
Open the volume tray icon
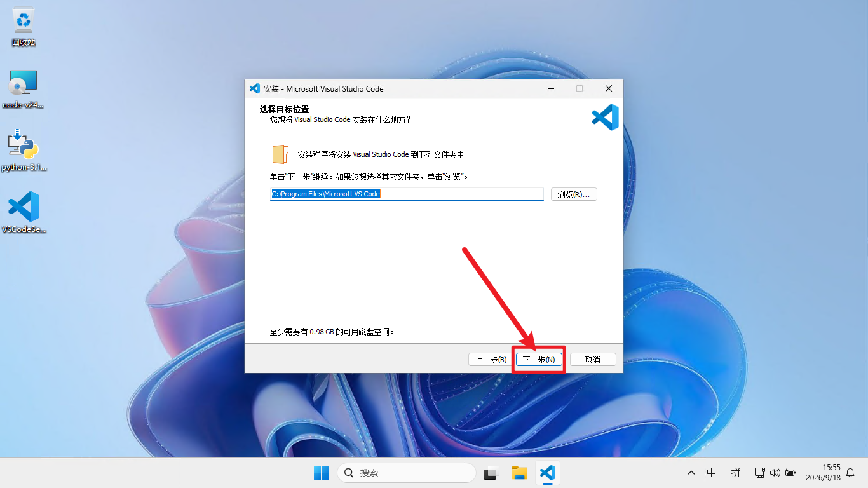coord(775,473)
